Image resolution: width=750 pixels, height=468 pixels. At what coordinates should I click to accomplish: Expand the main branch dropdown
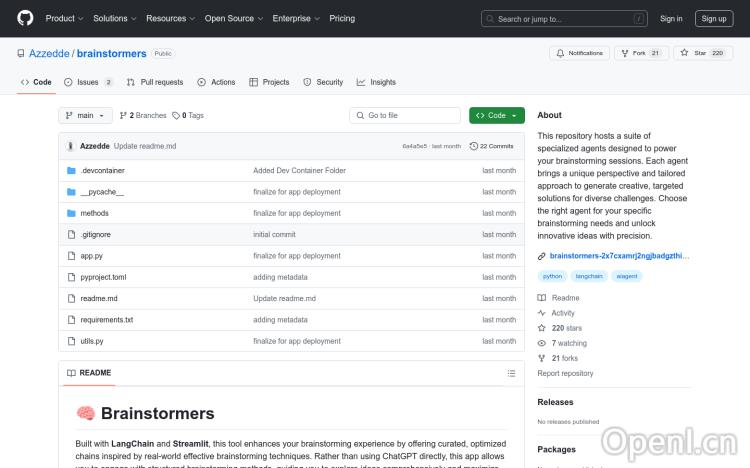(86, 116)
